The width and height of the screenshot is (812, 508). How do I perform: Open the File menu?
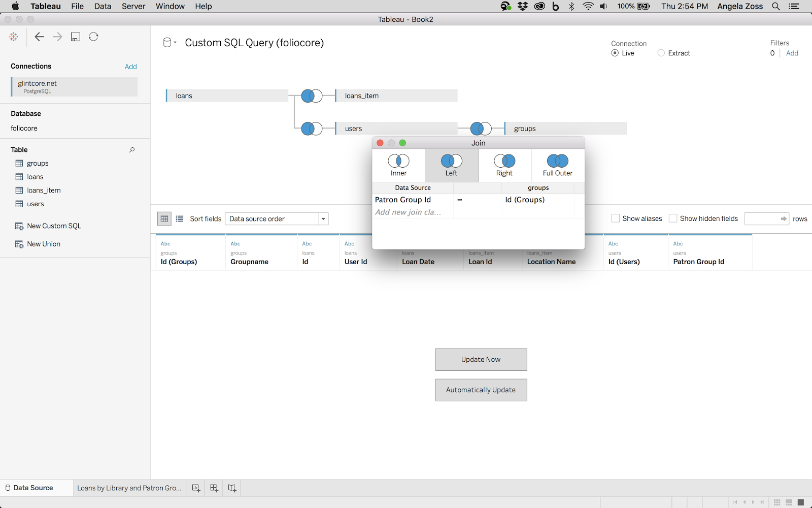(x=77, y=6)
